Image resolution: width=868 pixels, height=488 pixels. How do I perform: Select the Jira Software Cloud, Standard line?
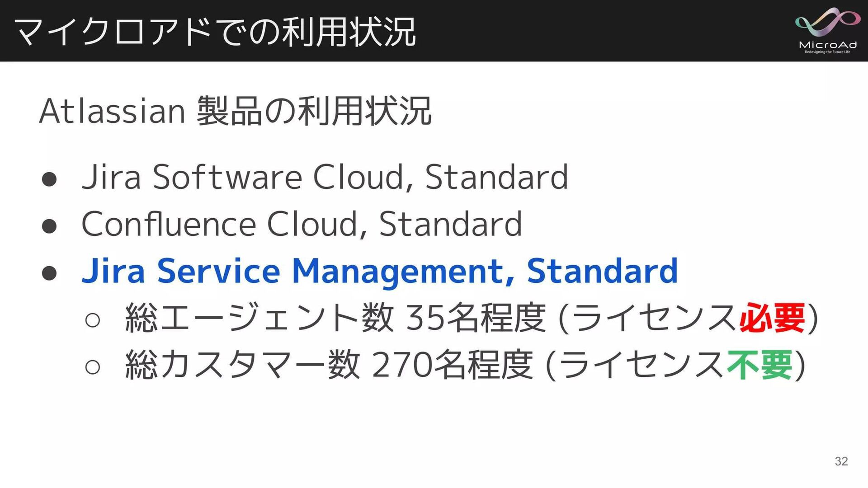coord(325,177)
